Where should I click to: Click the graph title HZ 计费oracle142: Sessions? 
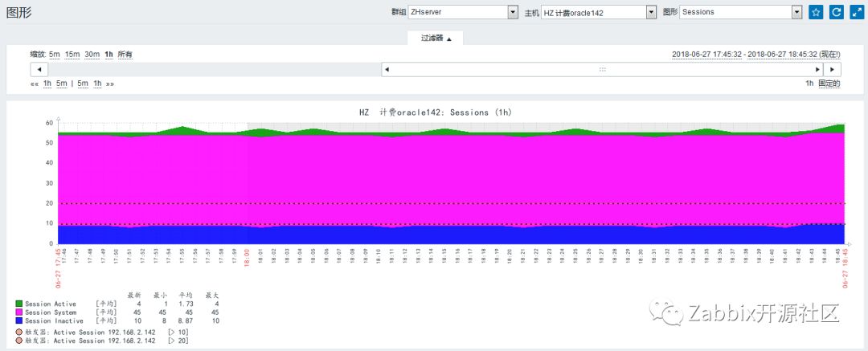point(435,112)
